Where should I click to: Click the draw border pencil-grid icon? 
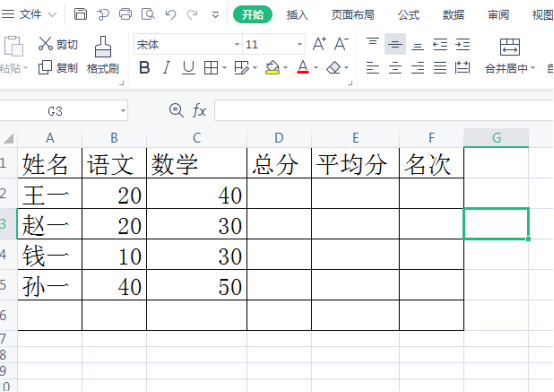(x=242, y=68)
